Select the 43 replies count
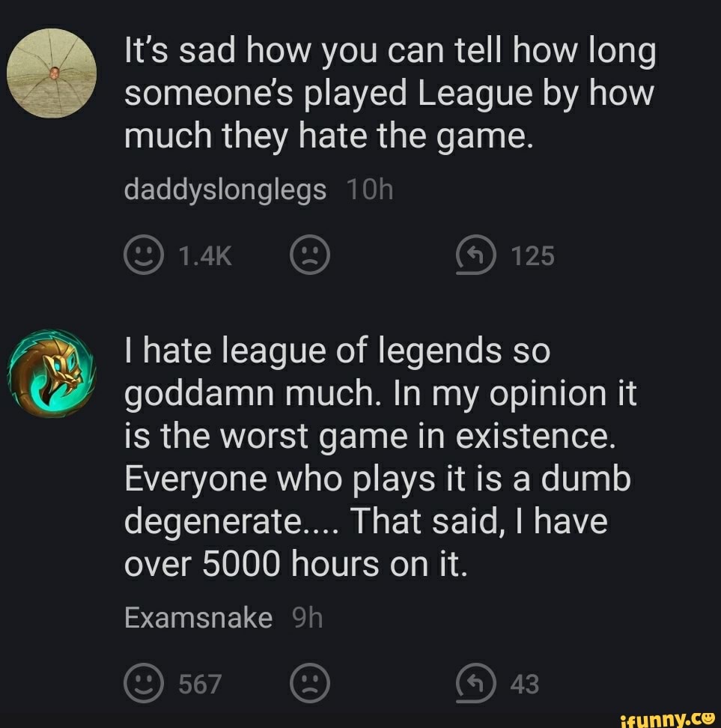The height and width of the screenshot is (728, 721). 525,684
